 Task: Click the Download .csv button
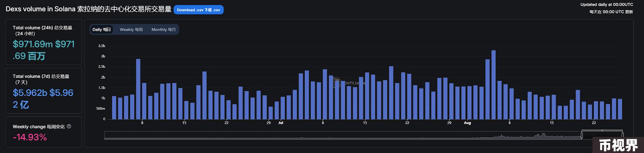click(x=198, y=10)
